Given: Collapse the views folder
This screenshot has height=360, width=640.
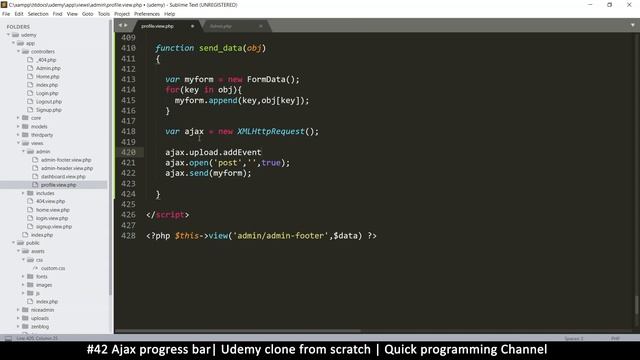Looking at the screenshot, I should [18, 143].
